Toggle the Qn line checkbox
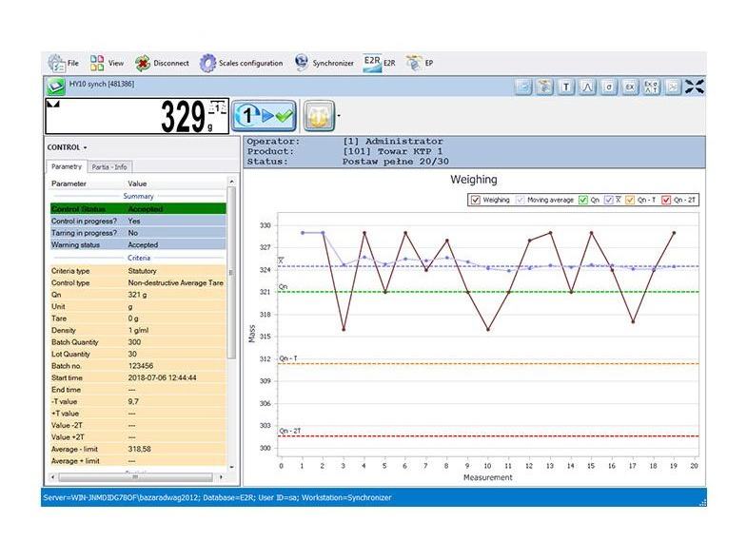The image size is (747, 560). pos(583,200)
